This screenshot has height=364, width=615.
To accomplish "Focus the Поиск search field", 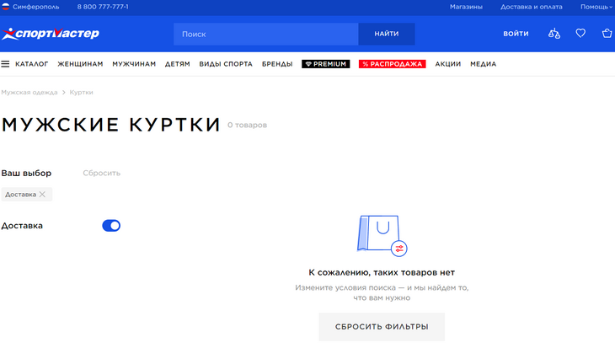I will [265, 34].
